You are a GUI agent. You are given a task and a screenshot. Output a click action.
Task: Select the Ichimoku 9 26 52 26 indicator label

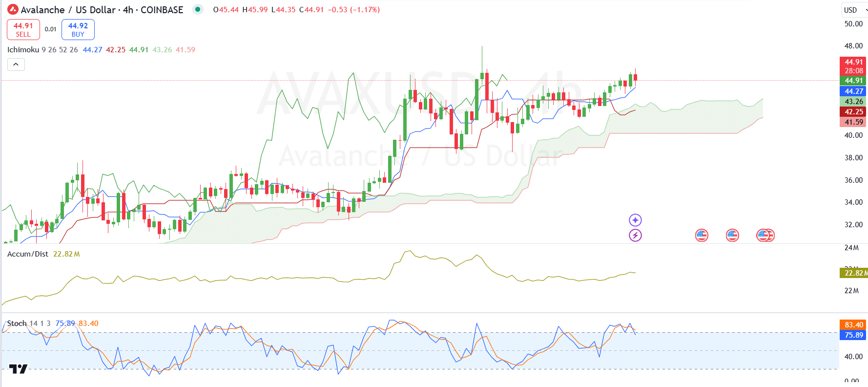(x=42, y=50)
